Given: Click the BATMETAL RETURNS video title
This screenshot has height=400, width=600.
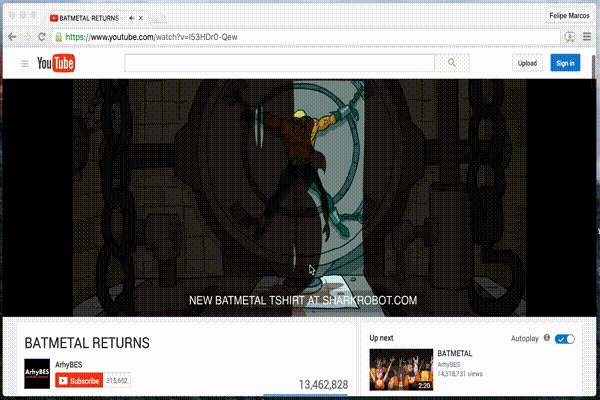Looking at the screenshot, I should click(x=87, y=343).
